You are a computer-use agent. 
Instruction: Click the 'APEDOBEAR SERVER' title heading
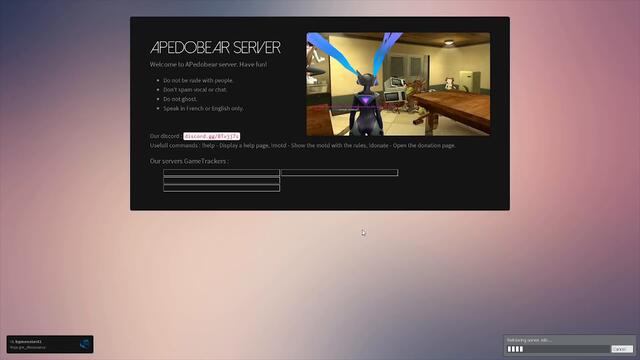[216, 47]
